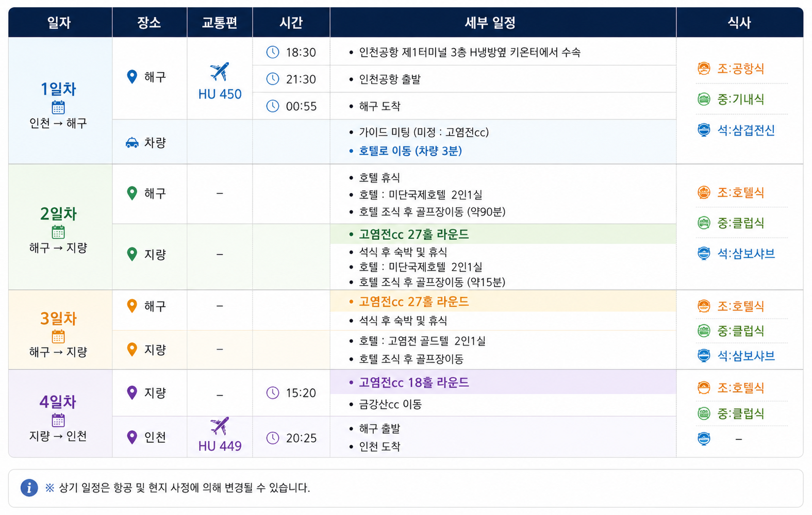Screen dimensions: 812x515
Task: Click the calendar icon under 4일차
Action: tap(58, 420)
